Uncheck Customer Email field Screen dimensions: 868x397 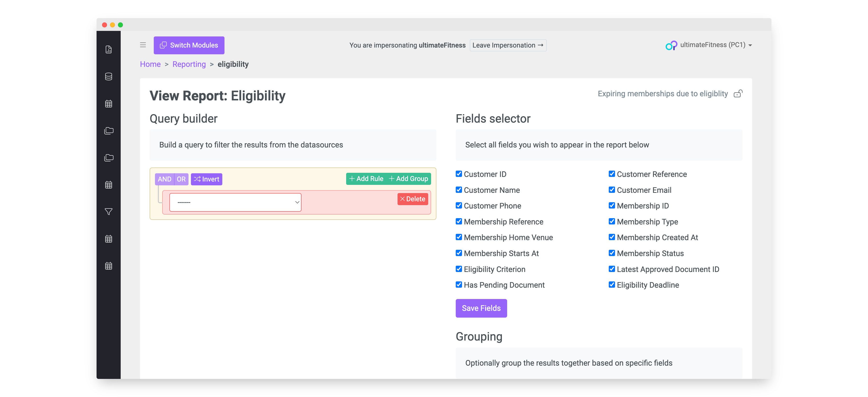click(x=612, y=190)
